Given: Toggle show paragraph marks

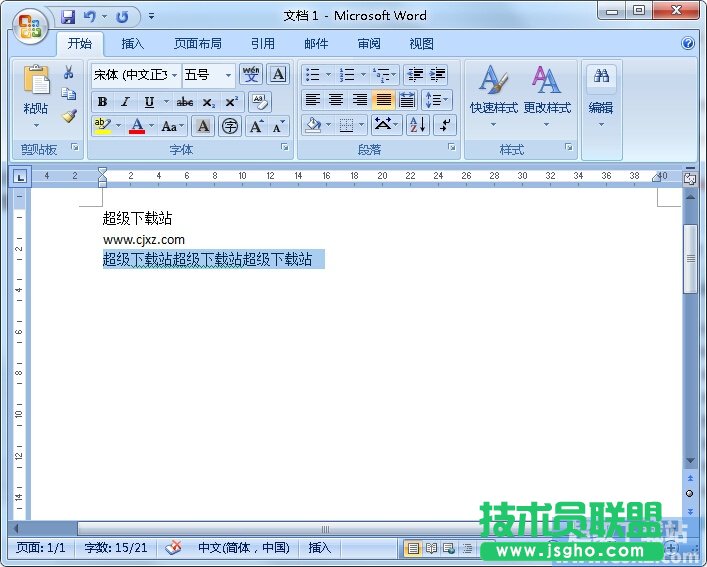Looking at the screenshot, I should tap(445, 125).
